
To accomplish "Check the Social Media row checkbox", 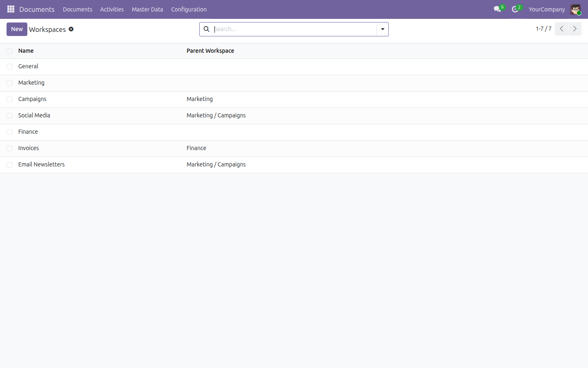I will tap(9, 116).
